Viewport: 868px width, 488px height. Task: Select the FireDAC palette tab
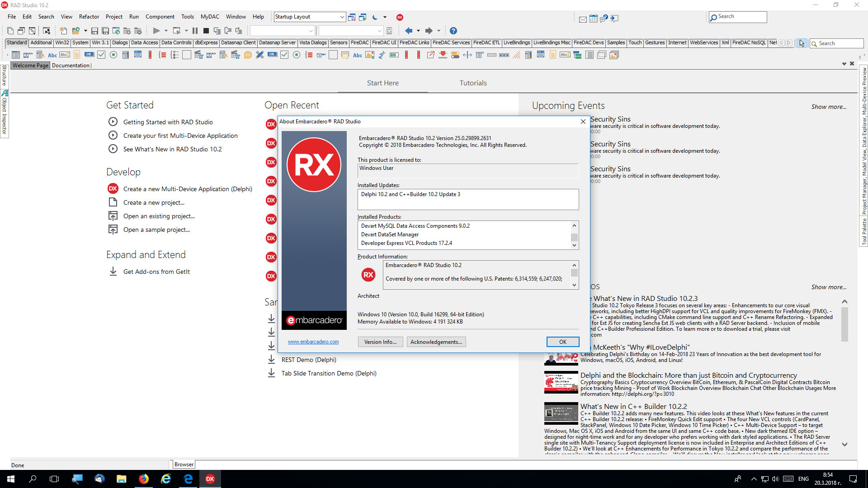point(359,42)
